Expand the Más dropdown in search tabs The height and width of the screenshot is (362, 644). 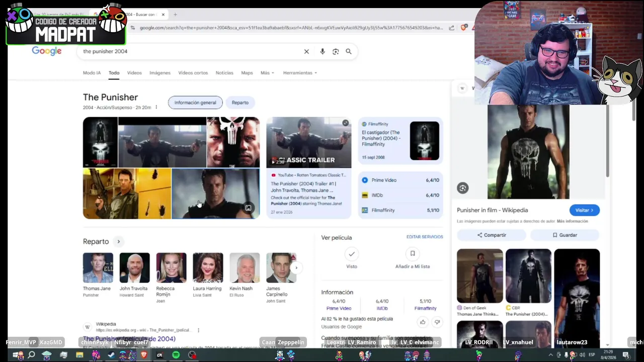point(267,73)
